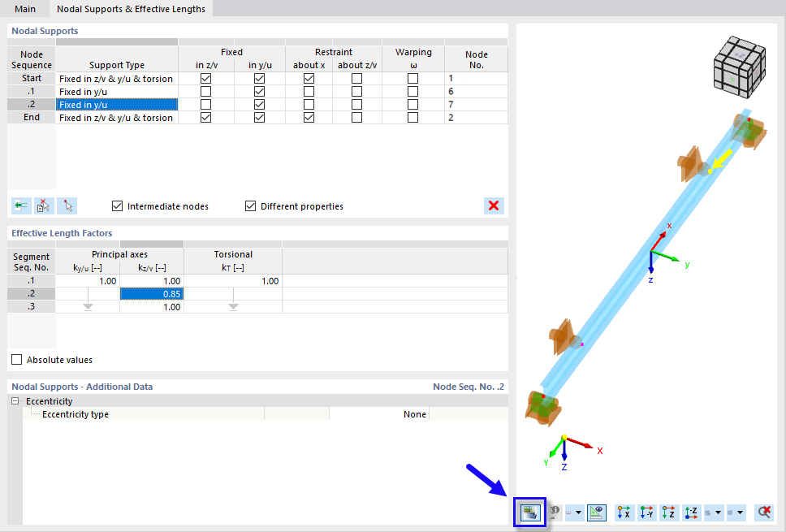Click the greyed info icon in view toolbar
786x532 pixels.
[x=554, y=512]
